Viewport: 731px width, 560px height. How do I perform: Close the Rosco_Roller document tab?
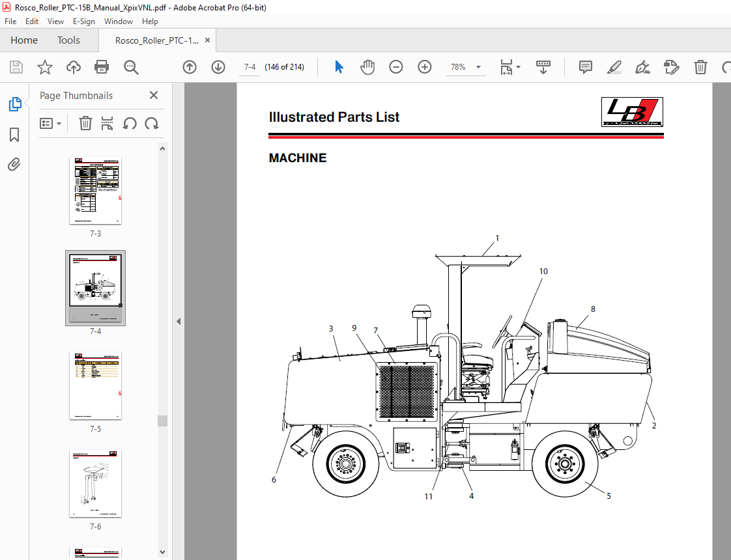(x=207, y=40)
